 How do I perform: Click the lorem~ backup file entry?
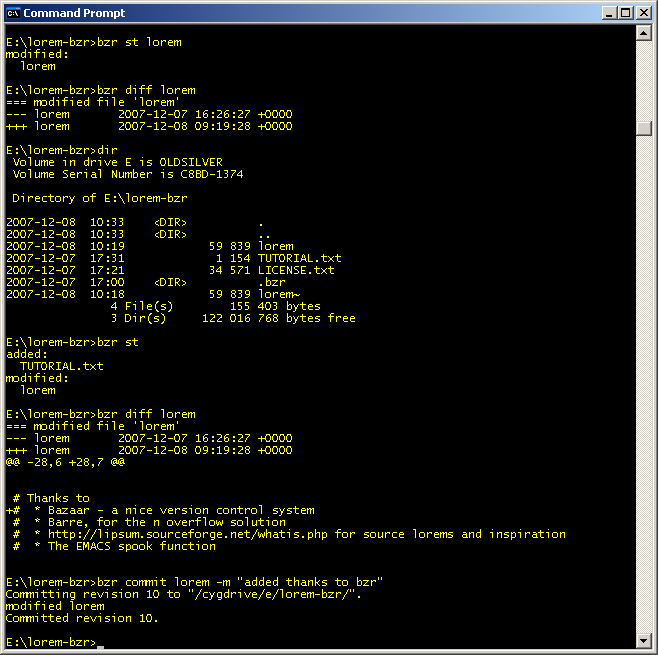[153, 294]
